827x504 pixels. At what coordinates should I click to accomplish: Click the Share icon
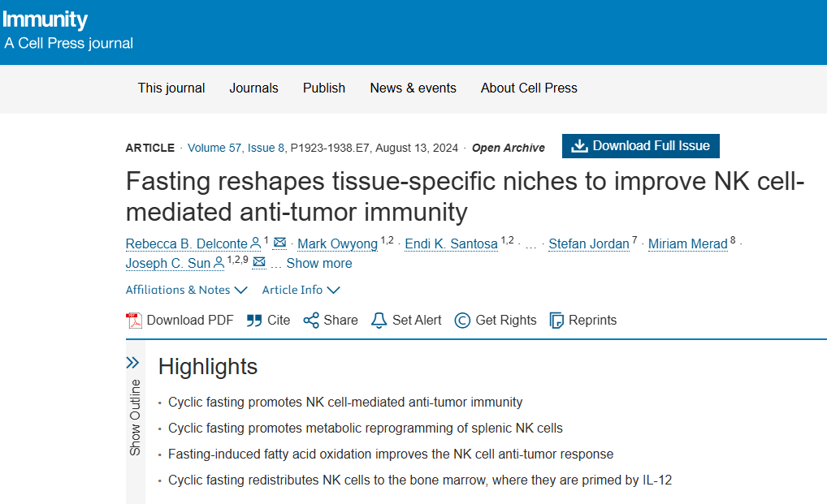tap(311, 321)
